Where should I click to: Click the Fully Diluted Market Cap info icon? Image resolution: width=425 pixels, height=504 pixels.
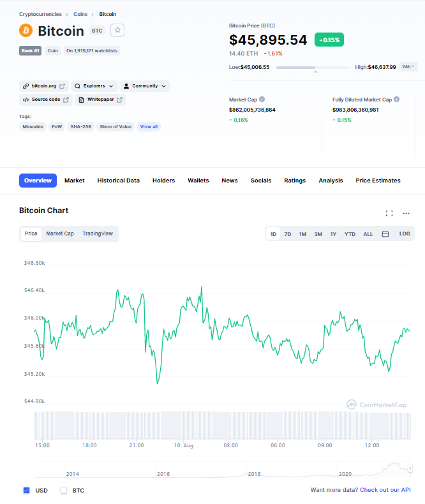tap(397, 100)
